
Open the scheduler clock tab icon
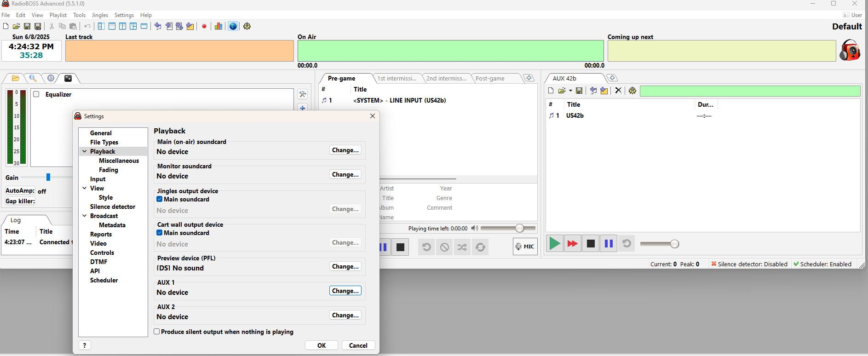click(51, 78)
